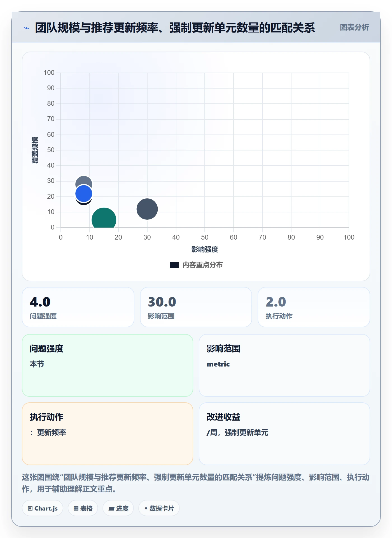Click the 改进收益 card heading

point(223,417)
